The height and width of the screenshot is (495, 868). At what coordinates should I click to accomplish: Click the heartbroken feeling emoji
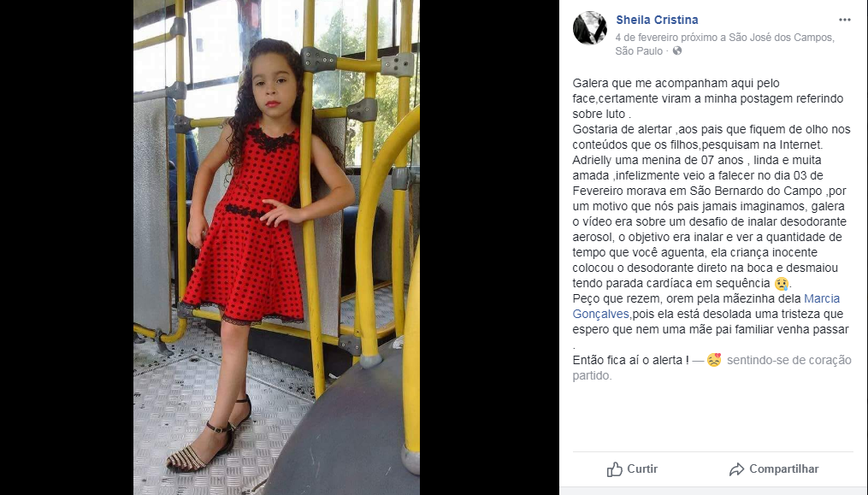pyautogui.click(x=714, y=360)
